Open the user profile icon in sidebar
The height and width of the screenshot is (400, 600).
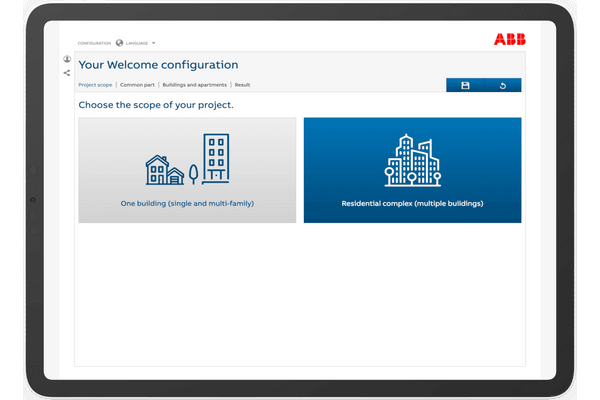pyautogui.click(x=67, y=59)
